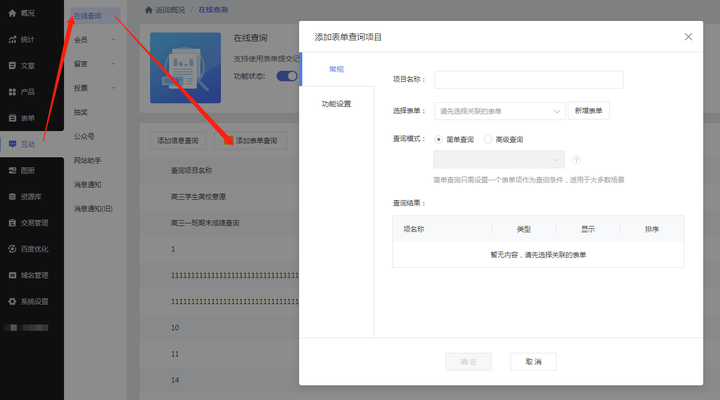This screenshot has height=400, width=720.
Task: Switch to the 常规 tab
Action: click(336, 69)
